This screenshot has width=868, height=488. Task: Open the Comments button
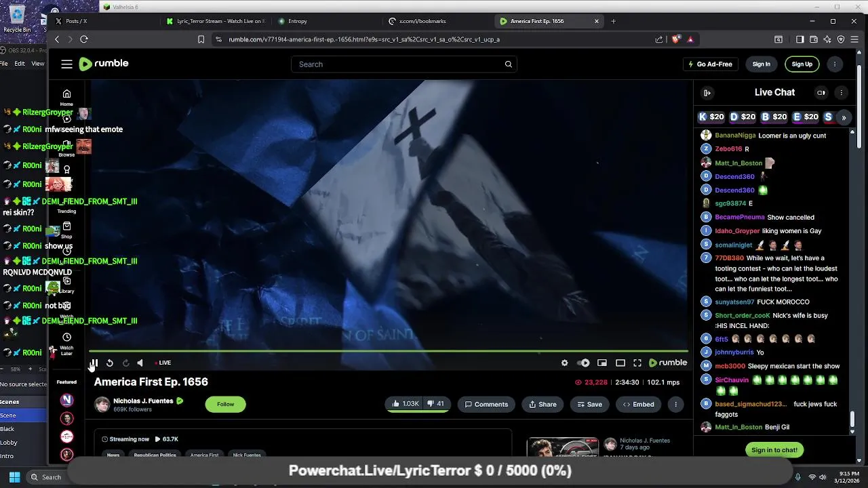click(486, 405)
